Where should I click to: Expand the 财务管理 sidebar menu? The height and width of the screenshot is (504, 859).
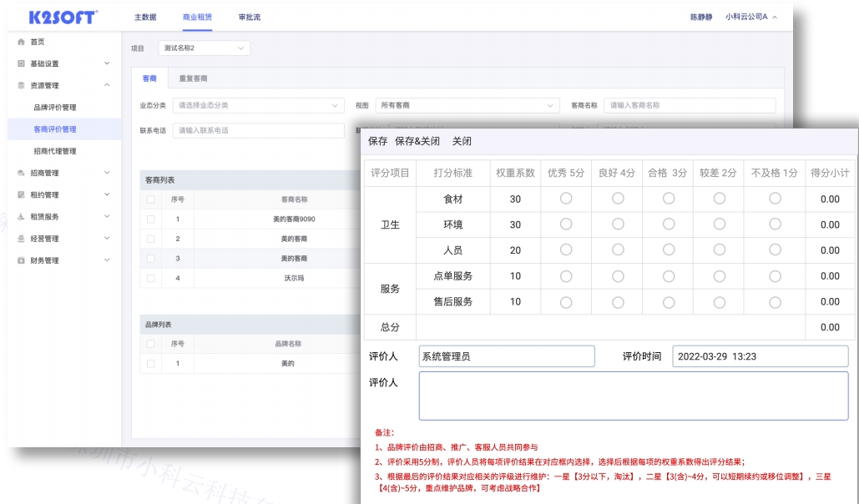coord(107,261)
